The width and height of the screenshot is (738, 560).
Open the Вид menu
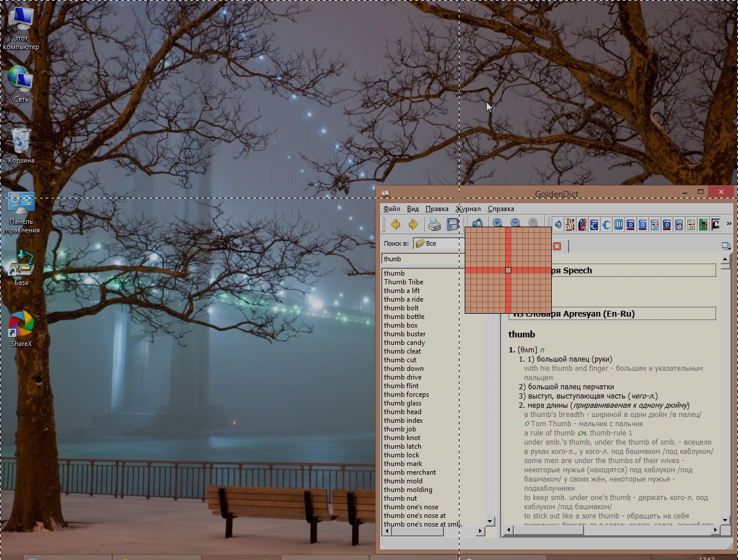tap(413, 209)
